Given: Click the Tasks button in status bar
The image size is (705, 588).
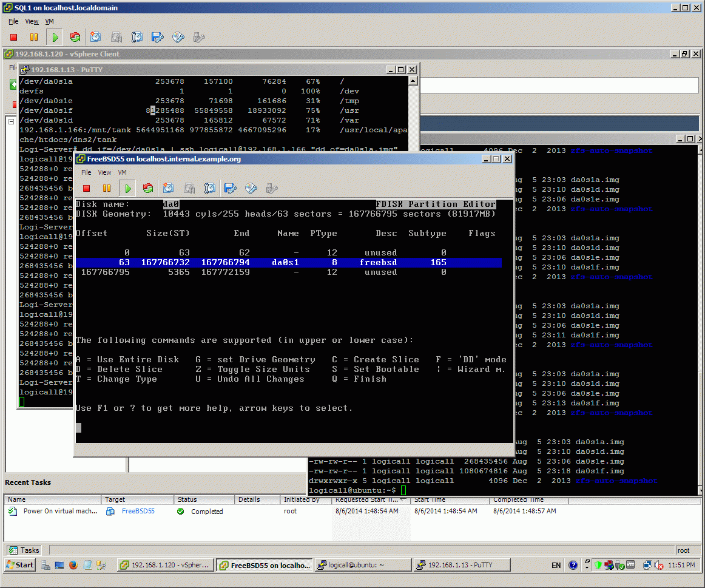Looking at the screenshot, I should tap(24, 550).
